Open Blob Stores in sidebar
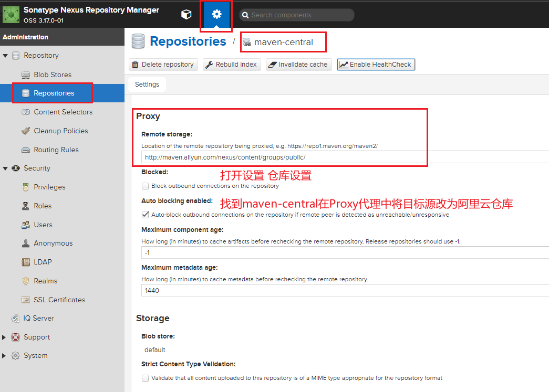 click(x=63, y=75)
